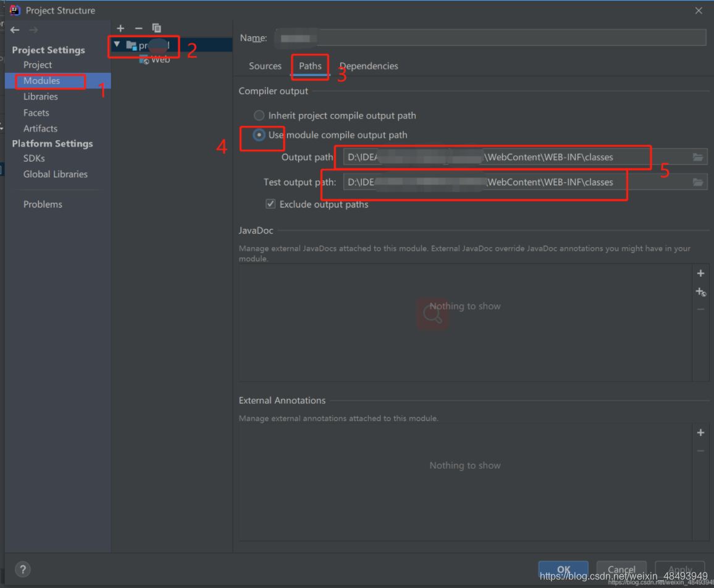The height and width of the screenshot is (588, 714).
Task: Copy the module via the copy icon
Action: (x=156, y=28)
